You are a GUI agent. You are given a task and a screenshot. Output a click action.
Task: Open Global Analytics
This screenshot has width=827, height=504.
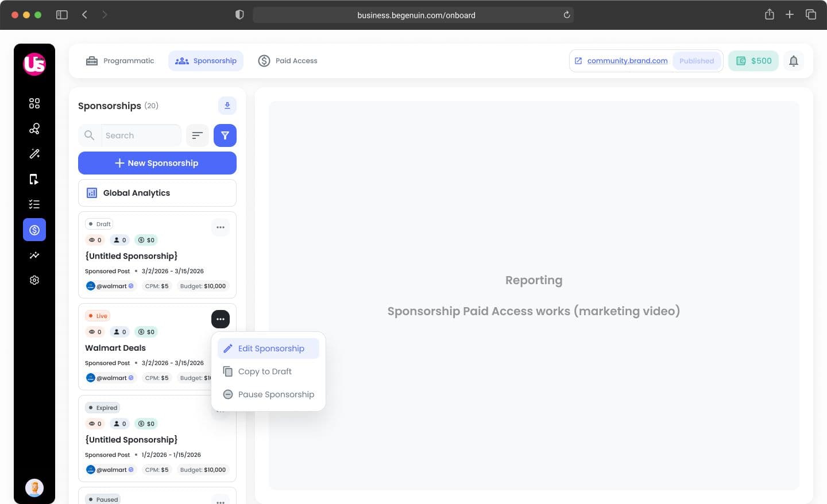pos(157,193)
